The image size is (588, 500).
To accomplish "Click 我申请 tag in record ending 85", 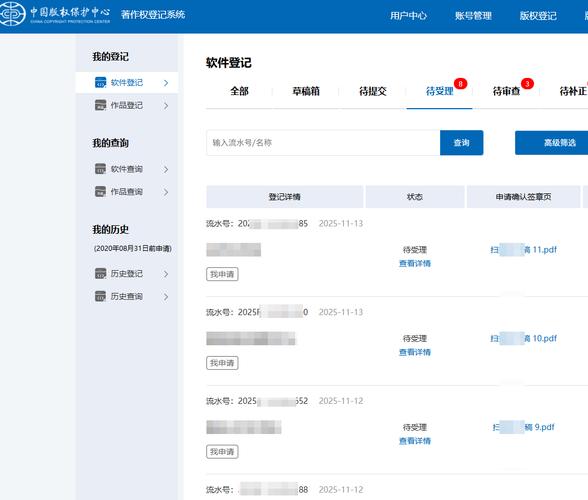I will (x=222, y=274).
